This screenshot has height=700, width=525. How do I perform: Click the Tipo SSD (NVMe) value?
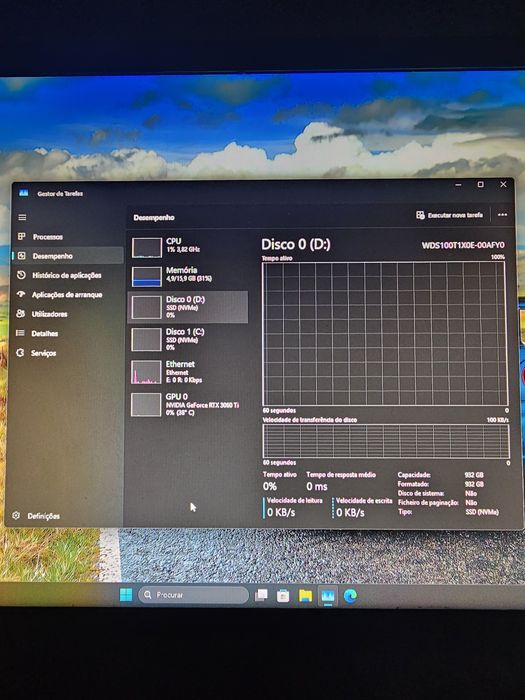tap(482, 512)
